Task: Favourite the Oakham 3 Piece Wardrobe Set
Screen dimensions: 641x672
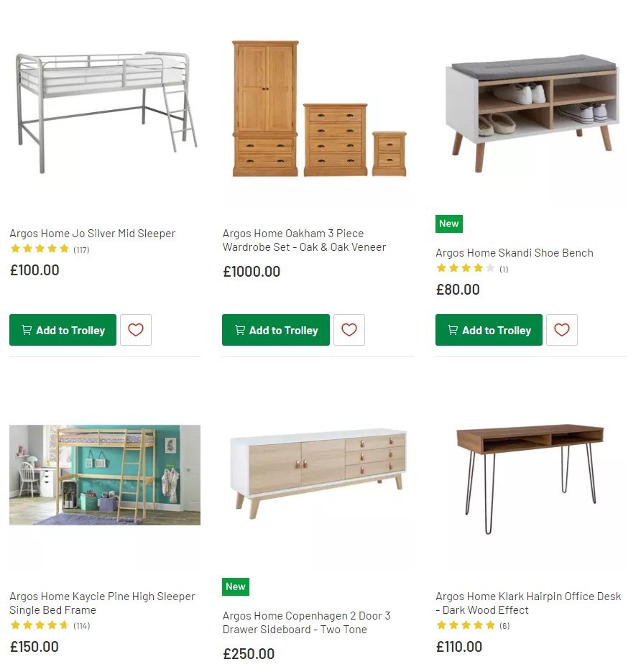Action: [349, 330]
